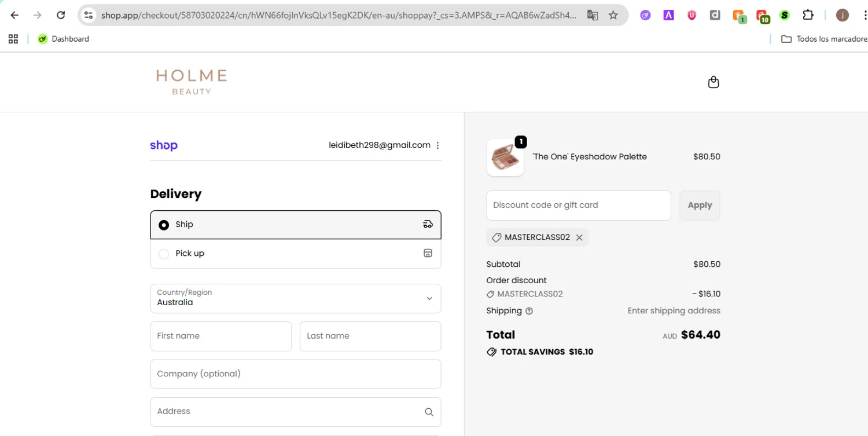Image resolution: width=868 pixels, height=436 pixels.
Task: Open the extensions puzzle piece menu
Action: click(x=808, y=16)
